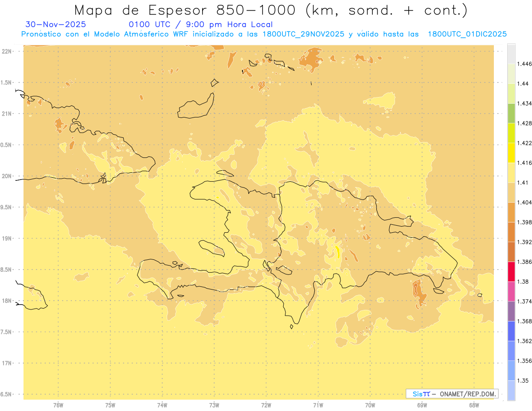The height and width of the screenshot is (411, 532).
Task: Click the '1.392' color bar value
Action: coord(524,242)
